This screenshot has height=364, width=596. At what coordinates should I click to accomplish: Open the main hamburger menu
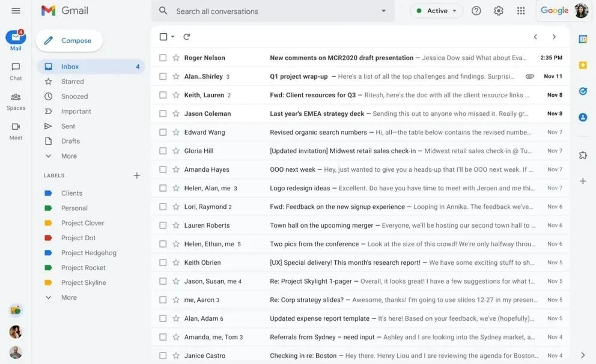point(16,11)
